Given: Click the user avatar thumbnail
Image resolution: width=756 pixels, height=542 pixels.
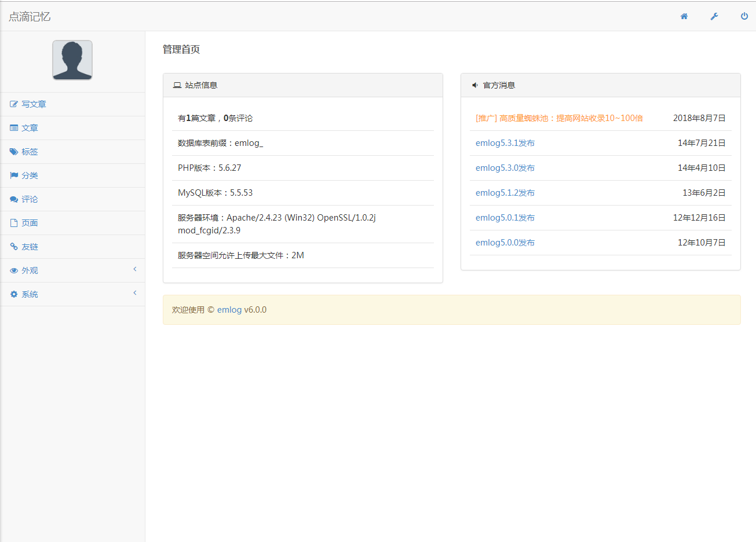Looking at the screenshot, I should click(72, 60).
